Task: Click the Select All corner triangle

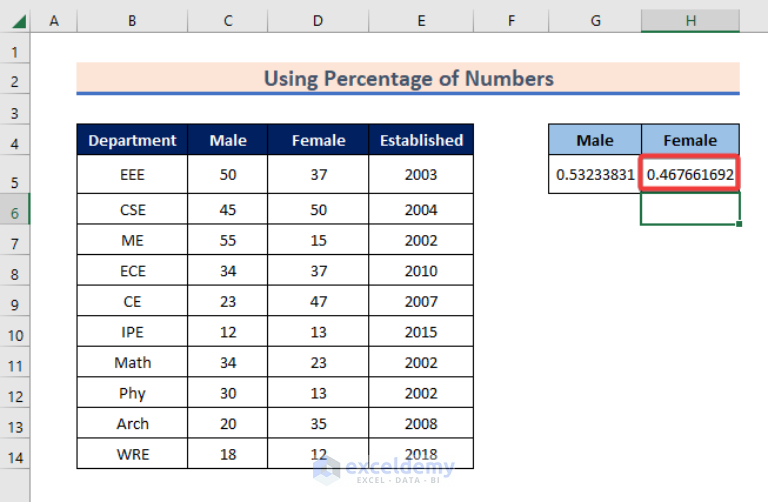Action: coord(19,22)
